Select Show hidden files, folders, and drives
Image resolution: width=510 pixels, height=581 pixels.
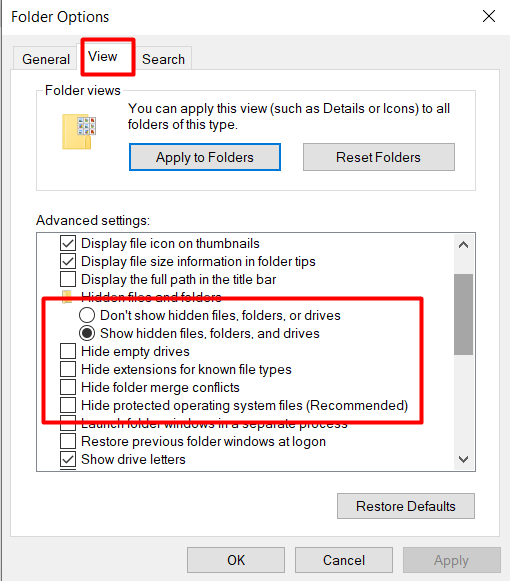(x=87, y=333)
